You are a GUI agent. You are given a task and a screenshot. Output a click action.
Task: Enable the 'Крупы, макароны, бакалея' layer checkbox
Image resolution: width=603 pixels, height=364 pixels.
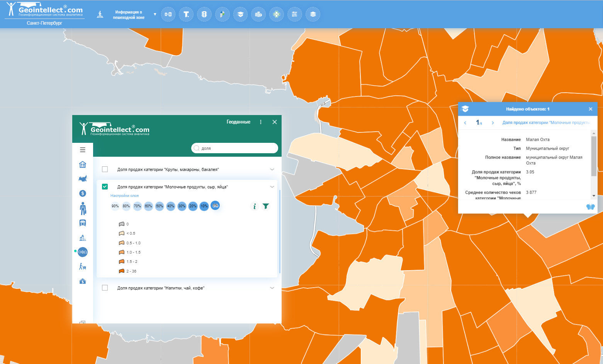pos(105,169)
